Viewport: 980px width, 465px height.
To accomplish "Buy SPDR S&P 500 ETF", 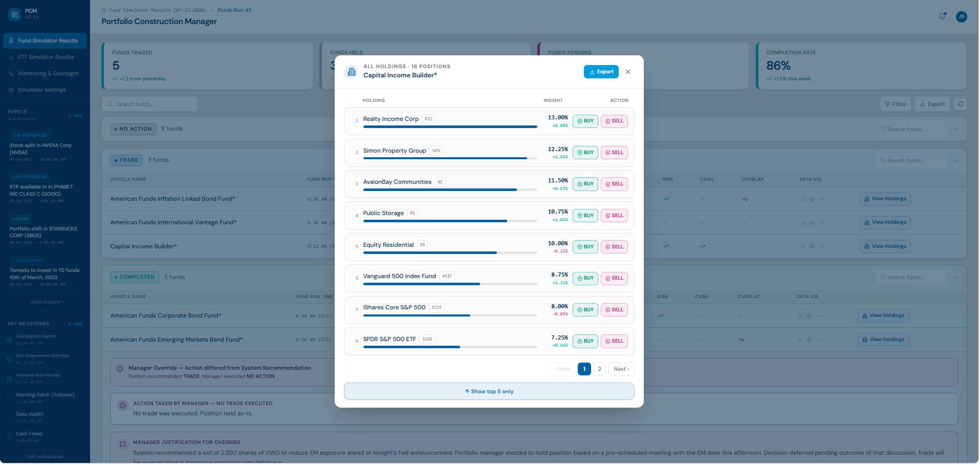I will (x=585, y=341).
